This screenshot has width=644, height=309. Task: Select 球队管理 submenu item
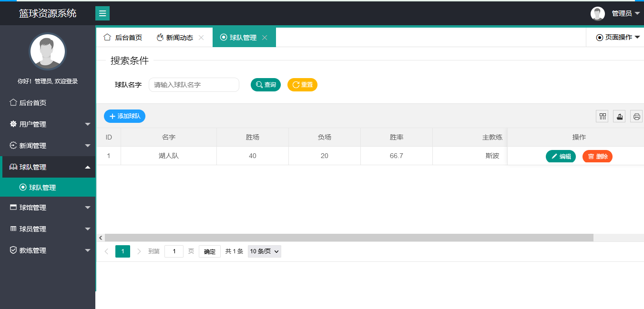pos(48,188)
